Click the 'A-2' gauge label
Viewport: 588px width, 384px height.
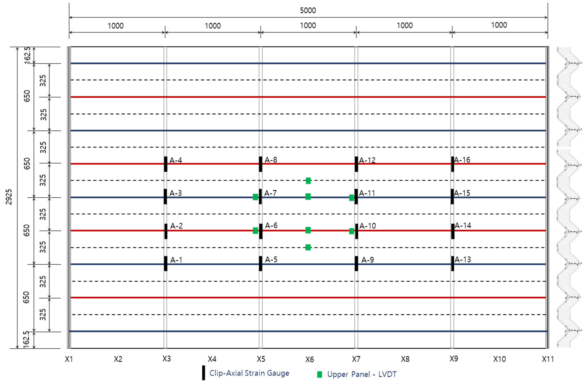tap(176, 226)
